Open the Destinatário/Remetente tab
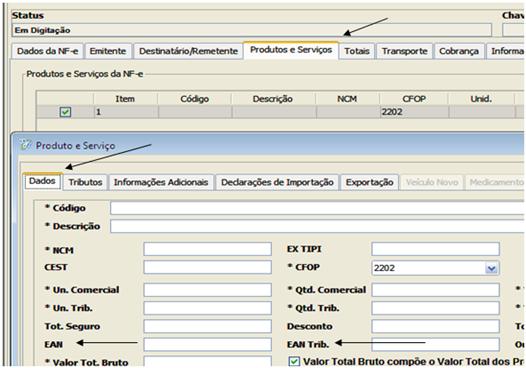The width and height of the screenshot is (526, 368). tap(188, 51)
